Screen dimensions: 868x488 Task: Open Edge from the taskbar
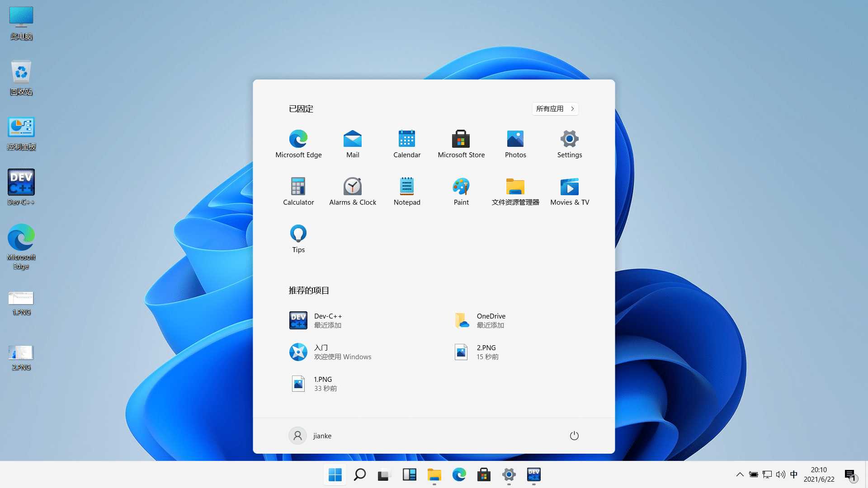click(459, 474)
